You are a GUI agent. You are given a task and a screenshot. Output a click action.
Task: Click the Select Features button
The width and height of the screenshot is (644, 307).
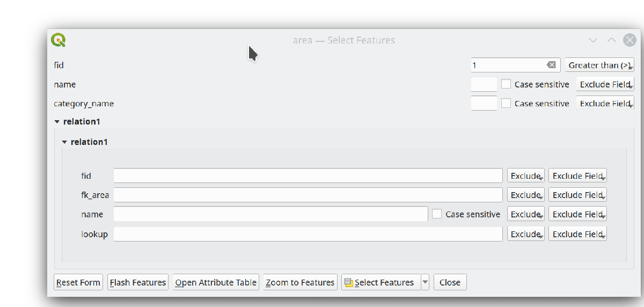[379, 282]
